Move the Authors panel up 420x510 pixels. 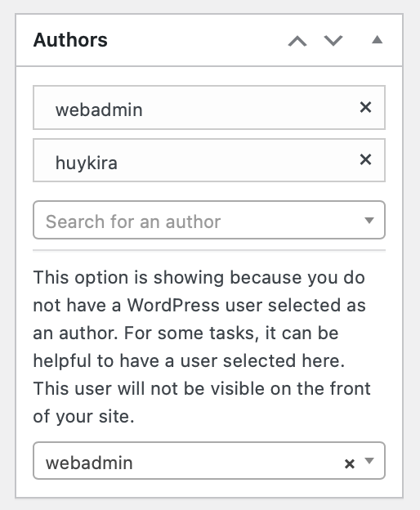tap(297, 41)
